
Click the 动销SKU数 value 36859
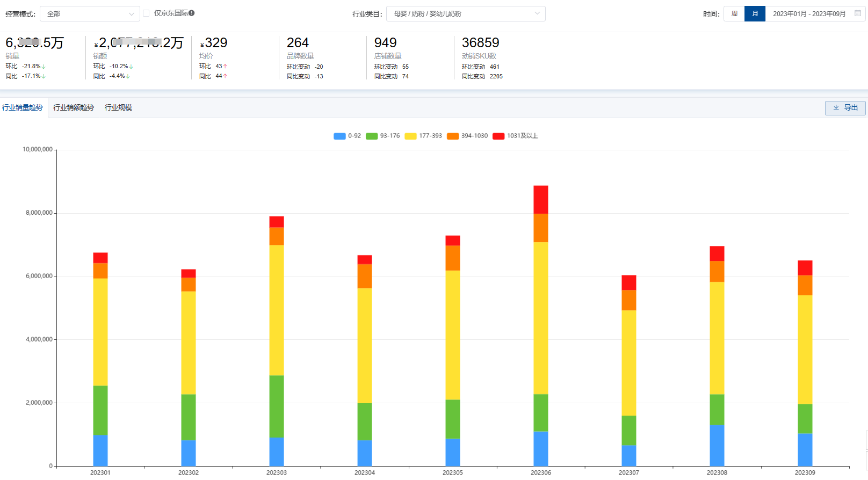click(x=481, y=43)
